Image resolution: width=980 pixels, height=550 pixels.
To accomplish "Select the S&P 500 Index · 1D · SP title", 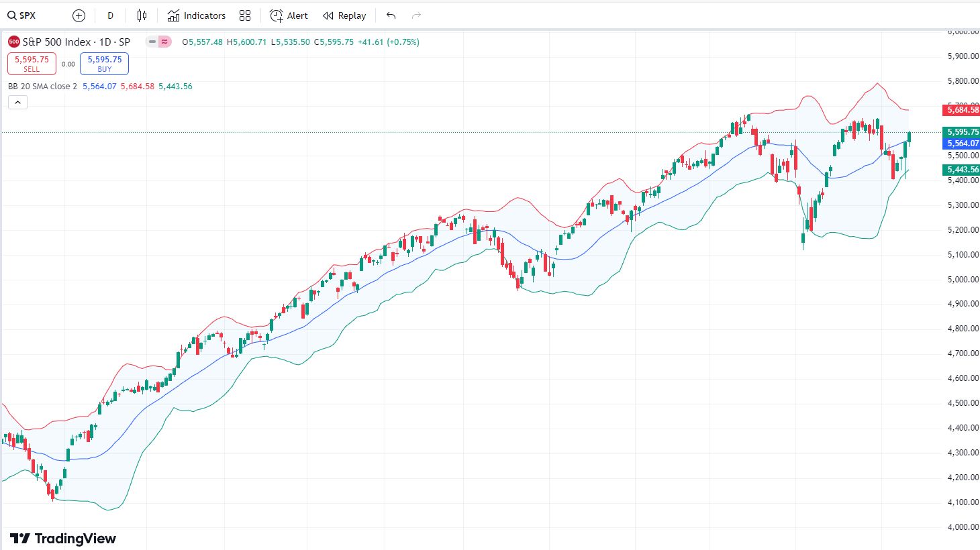I will [x=77, y=42].
